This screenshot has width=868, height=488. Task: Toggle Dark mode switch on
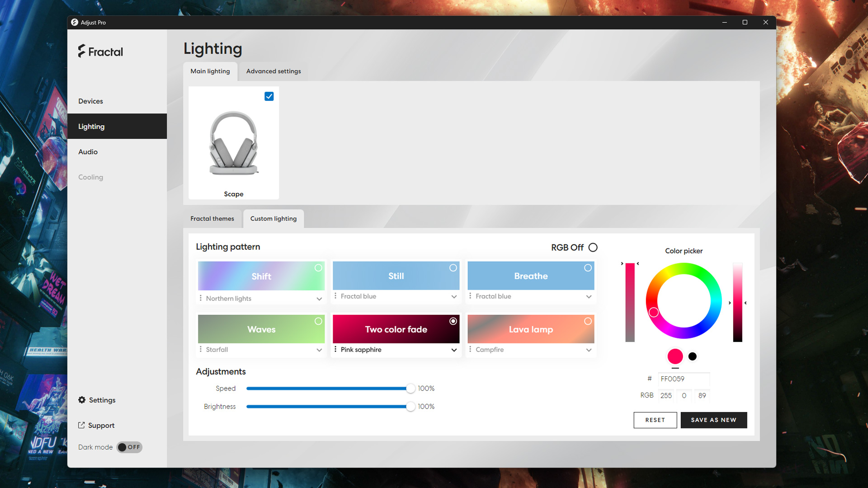(129, 447)
